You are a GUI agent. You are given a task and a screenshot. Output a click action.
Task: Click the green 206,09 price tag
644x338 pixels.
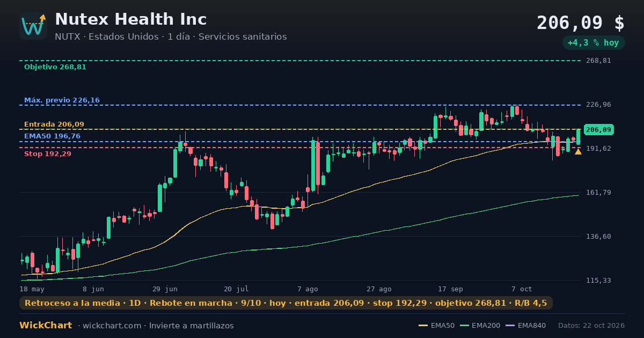click(599, 130)
